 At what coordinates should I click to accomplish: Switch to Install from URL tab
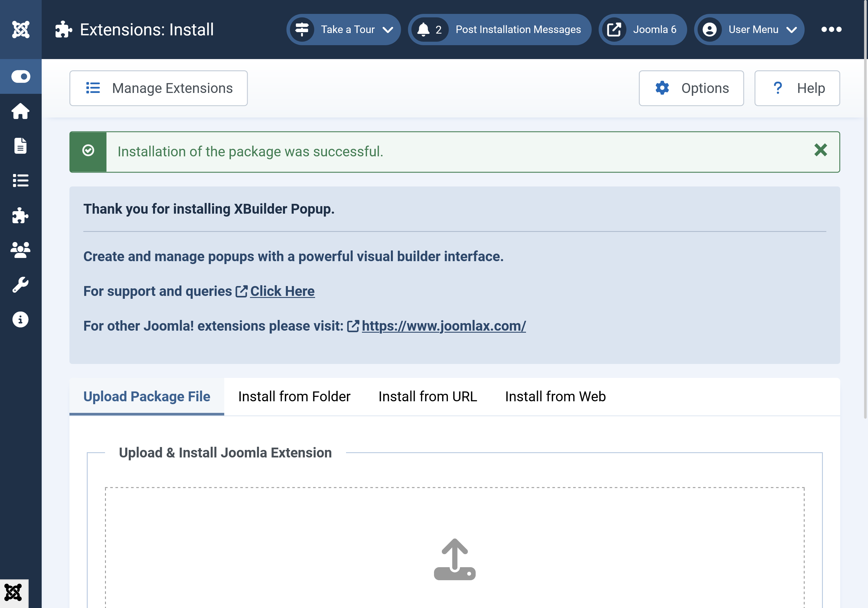(x=428, y=397)
